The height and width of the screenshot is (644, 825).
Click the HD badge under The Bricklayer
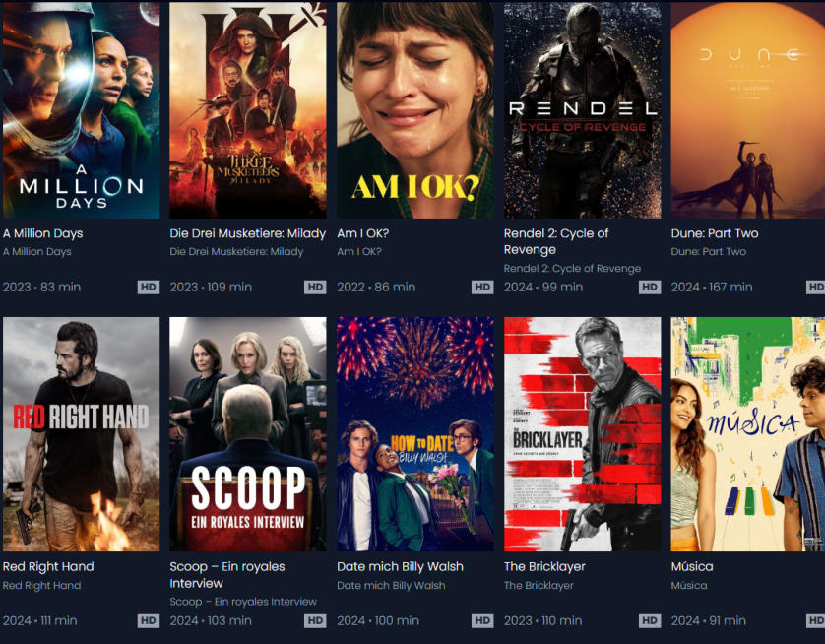tap(650, 620)
